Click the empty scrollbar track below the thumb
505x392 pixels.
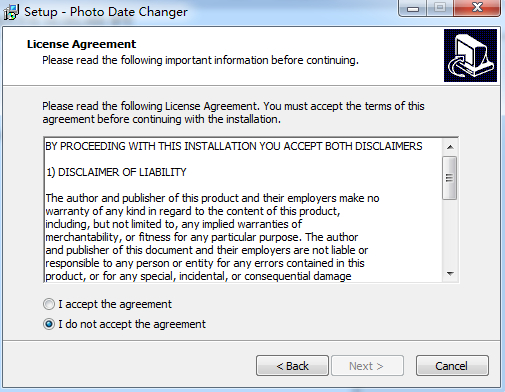coord(450,233)
